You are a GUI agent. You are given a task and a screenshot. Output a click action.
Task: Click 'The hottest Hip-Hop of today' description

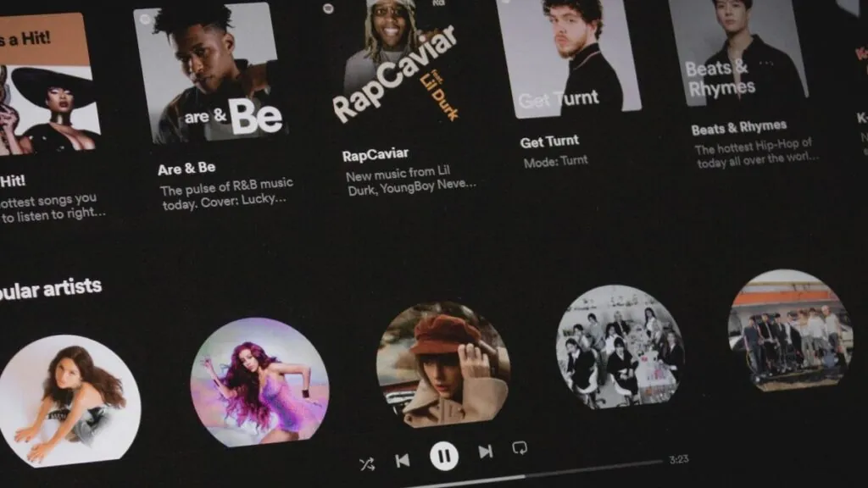[x=757, y=152]
